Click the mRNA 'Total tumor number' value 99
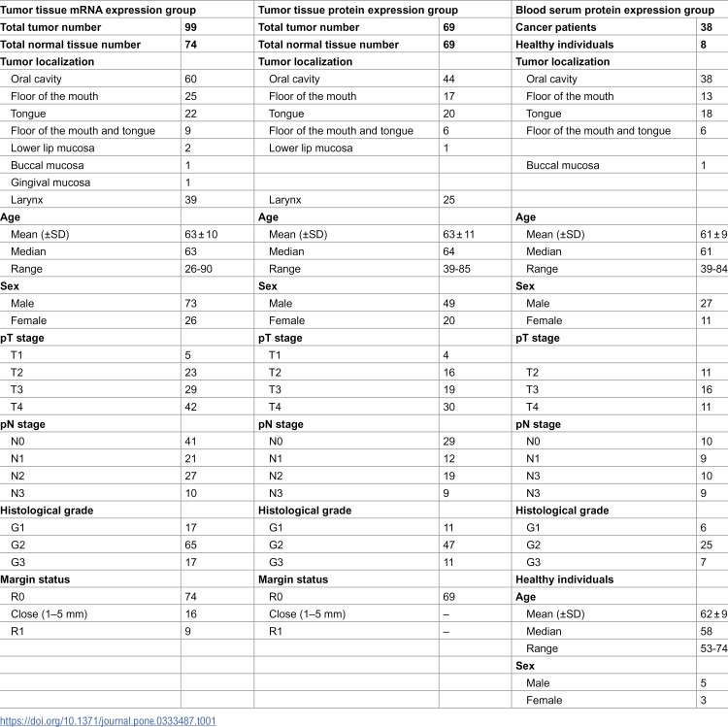This screenshot has width=728, height=727. [x=190, y=27]
